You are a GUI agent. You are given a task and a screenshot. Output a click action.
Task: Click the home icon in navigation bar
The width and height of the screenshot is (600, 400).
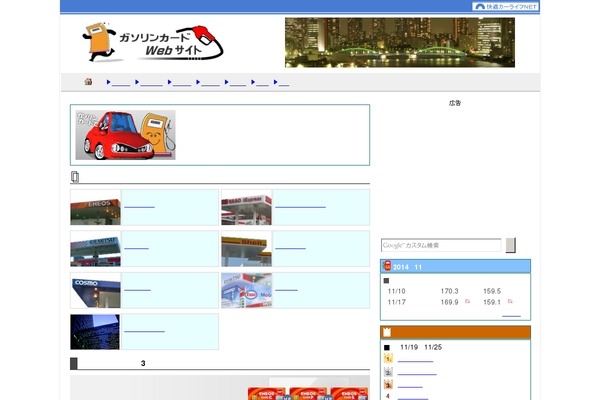(88, 82)
